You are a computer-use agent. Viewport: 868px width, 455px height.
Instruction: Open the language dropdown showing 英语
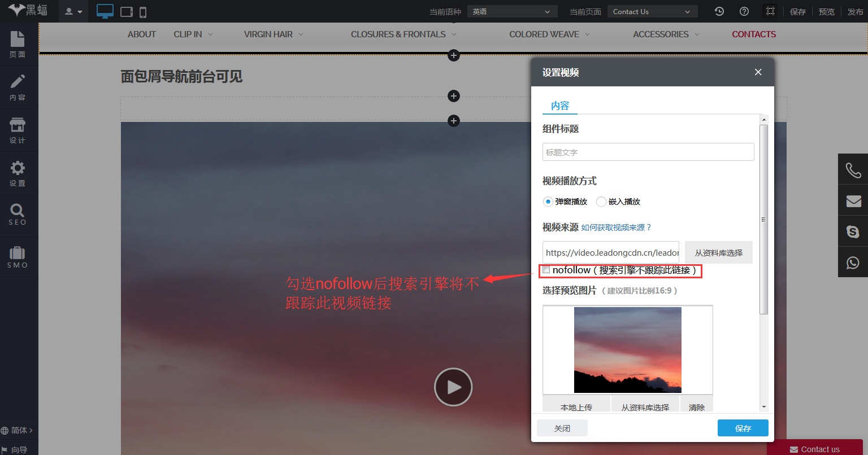511,11
